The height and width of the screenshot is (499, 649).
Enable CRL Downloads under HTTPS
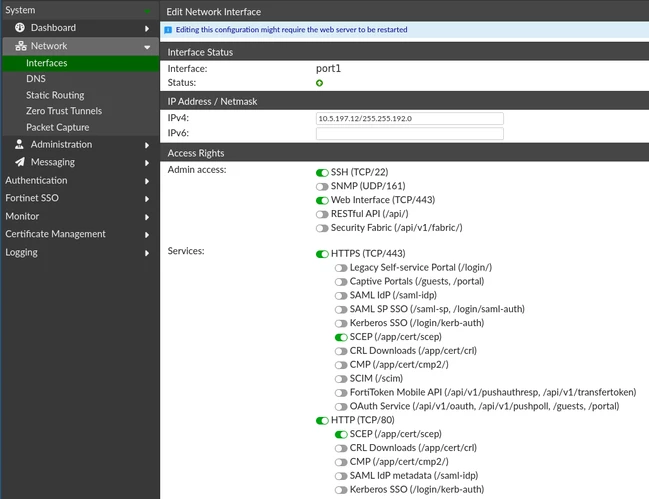tap(341, 351)
